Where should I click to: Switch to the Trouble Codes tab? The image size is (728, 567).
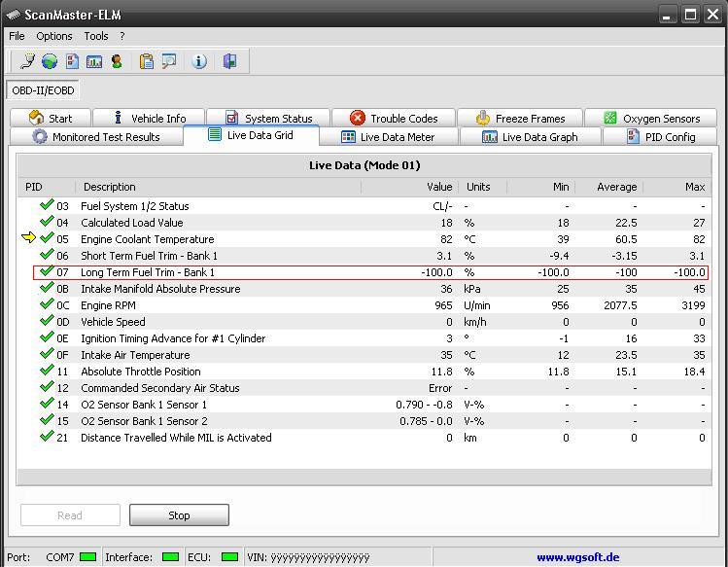394,118
